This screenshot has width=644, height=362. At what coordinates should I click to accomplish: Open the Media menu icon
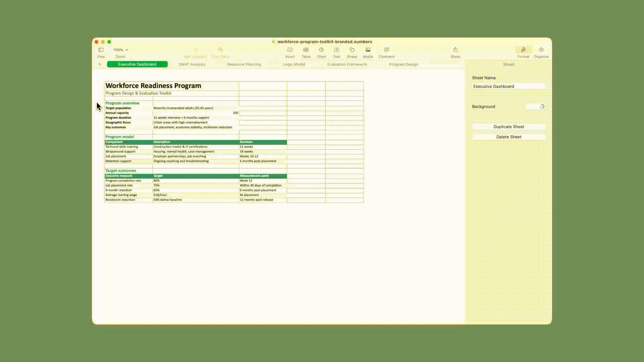368,50
